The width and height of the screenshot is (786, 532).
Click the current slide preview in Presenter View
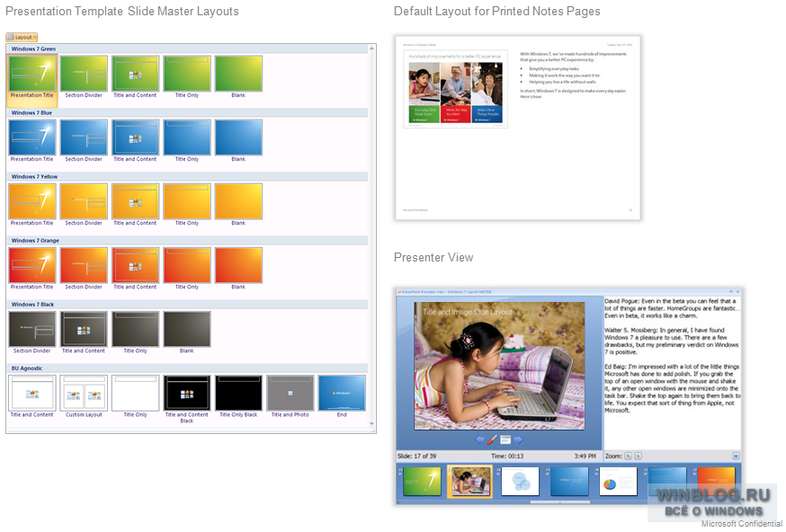(499, 366)
